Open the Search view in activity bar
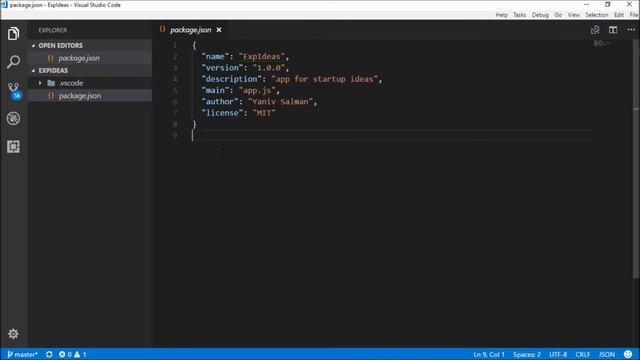 tap(13, 62)
